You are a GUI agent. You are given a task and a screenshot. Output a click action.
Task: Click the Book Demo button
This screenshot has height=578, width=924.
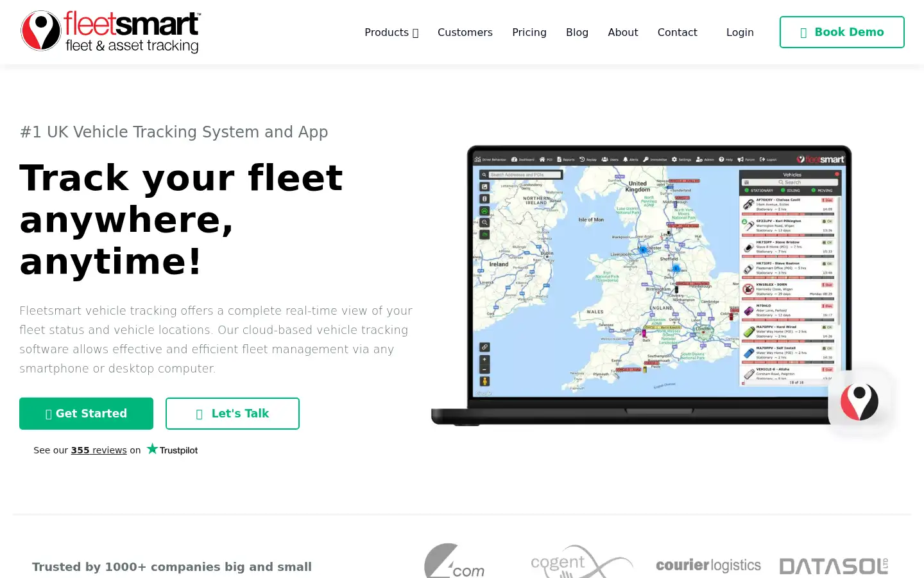842,32
